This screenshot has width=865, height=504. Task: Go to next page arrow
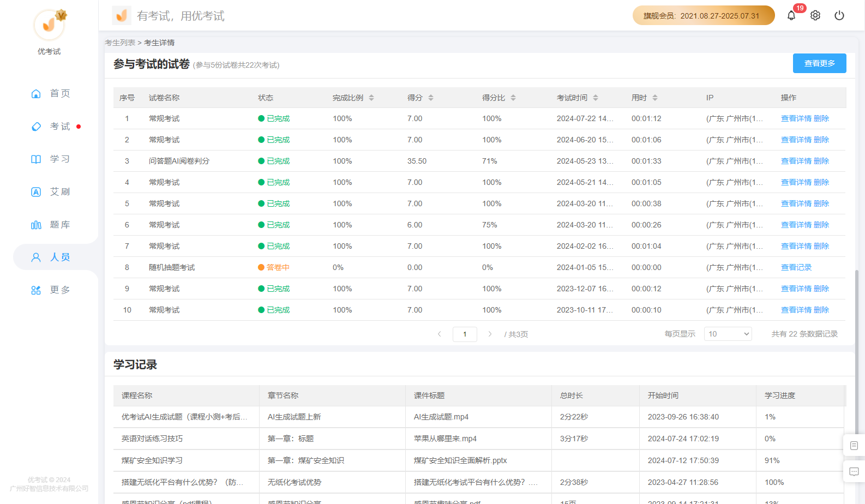click(490, 334)
